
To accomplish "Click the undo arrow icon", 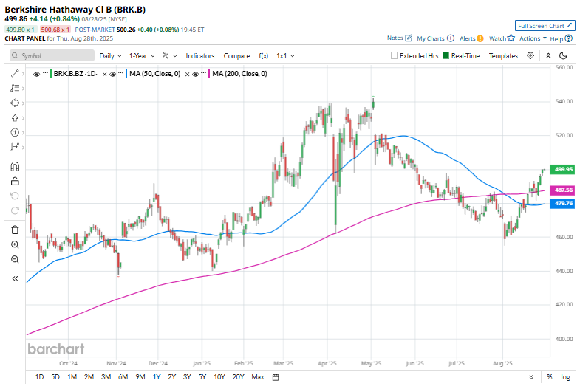I will coord(15,196).
